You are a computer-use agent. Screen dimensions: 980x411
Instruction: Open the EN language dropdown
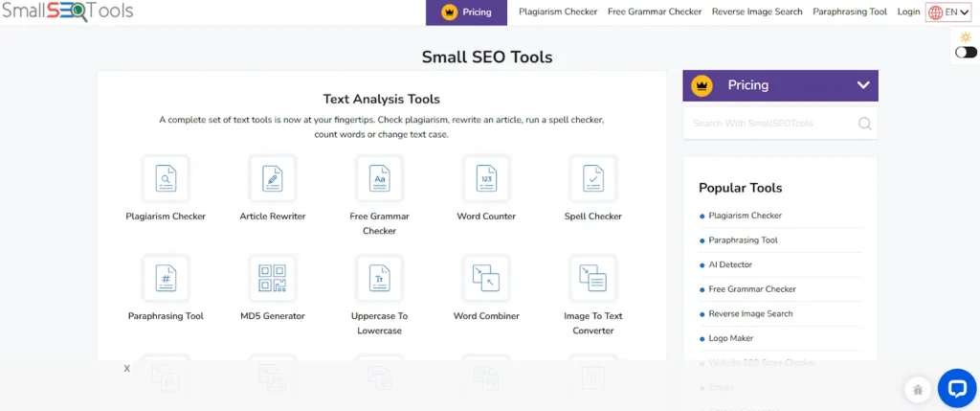click(948, 12)
